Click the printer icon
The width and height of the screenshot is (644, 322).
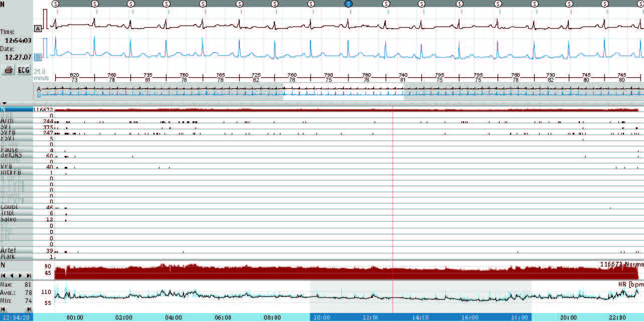[9, 70]
